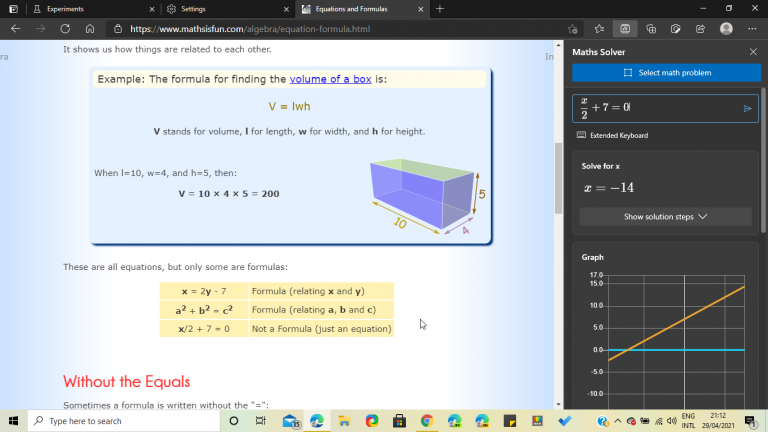Close the Maths Solver panel
Viewport: 768px width, 432px height.
pos(753,51)
